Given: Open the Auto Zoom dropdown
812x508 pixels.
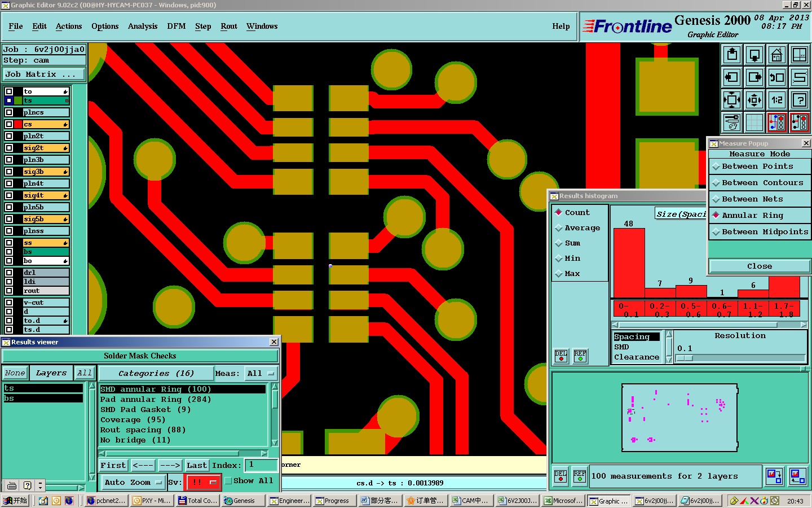Looking at the screenshot, I should coord(133,483).
